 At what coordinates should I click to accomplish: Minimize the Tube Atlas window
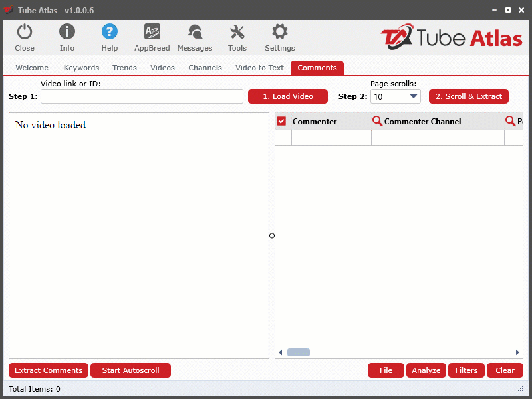click(x=494, y=10)
